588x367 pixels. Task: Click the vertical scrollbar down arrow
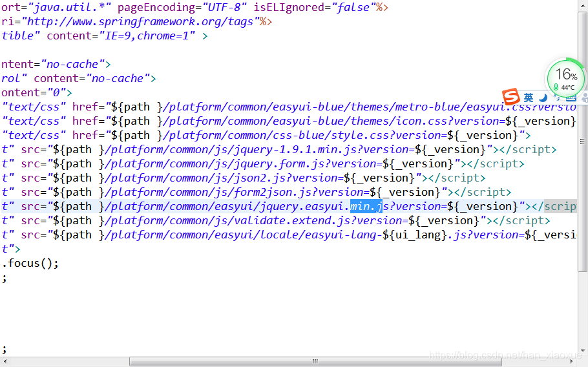[582, 351]
